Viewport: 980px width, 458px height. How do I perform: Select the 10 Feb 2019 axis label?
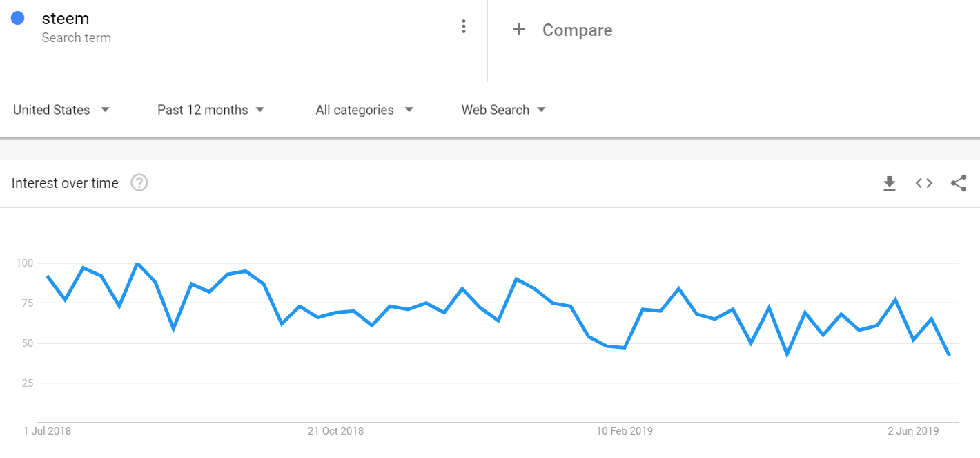click(x=625, y=431)
